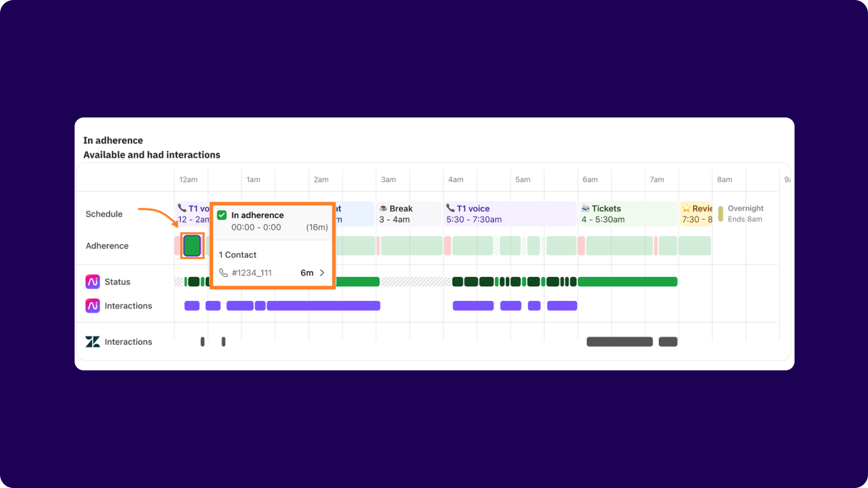Click the coffee icon on the Break block
The image size is (868, 488).
pyautogui.click(x=384, y=208)
